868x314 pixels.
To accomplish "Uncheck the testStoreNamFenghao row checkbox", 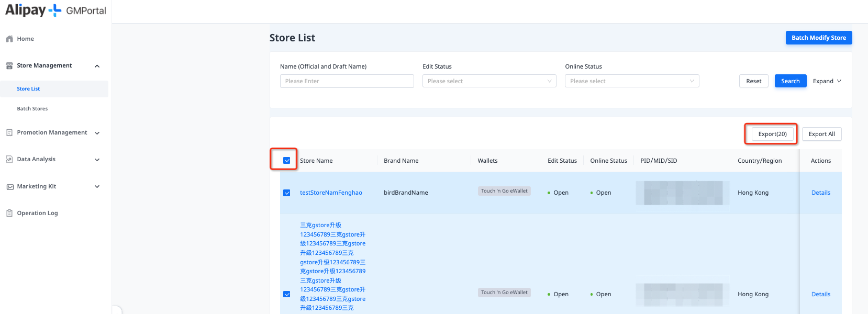I will tap(287, 193).
